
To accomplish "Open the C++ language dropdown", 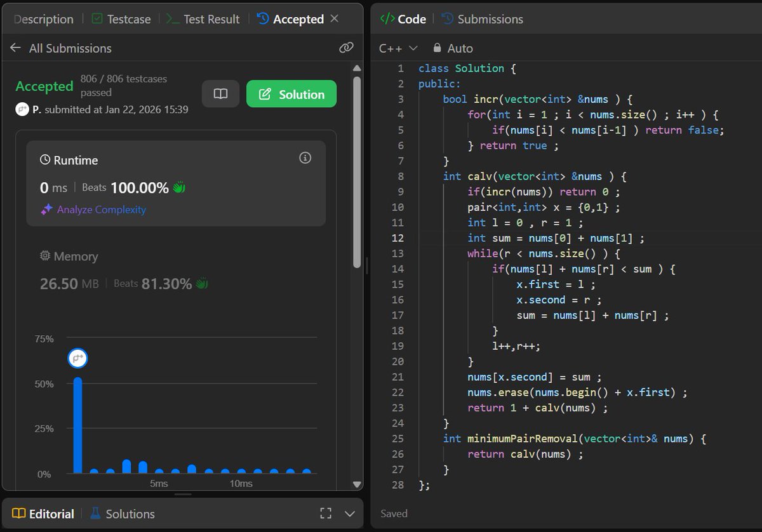I will pos(398,48).
